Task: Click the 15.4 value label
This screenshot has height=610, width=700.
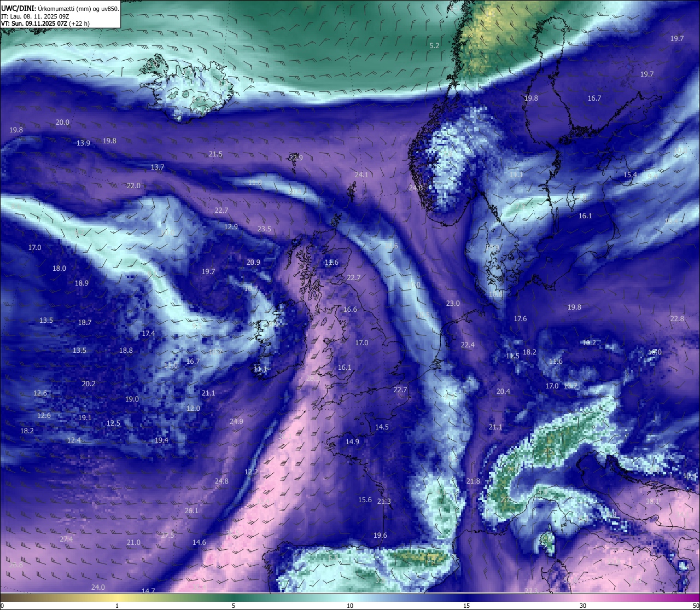Action: (x=630, y=175)
